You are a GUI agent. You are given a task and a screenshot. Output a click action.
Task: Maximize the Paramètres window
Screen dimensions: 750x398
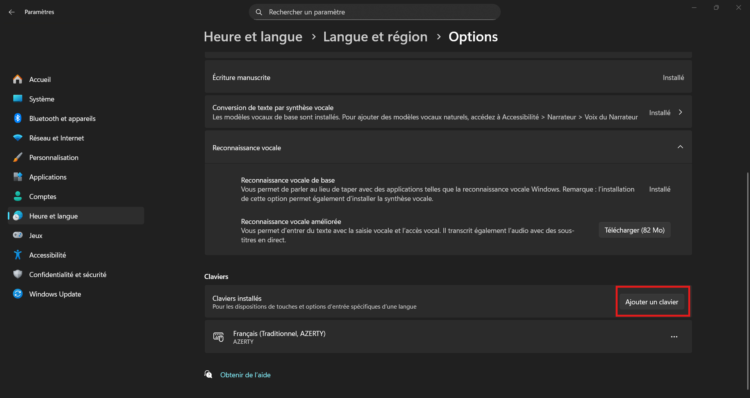tap(716, 8)
